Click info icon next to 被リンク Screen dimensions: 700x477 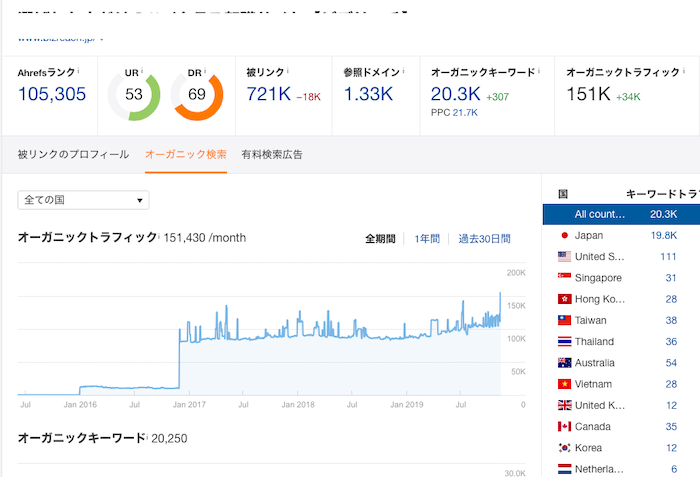[x=288, y=71]
